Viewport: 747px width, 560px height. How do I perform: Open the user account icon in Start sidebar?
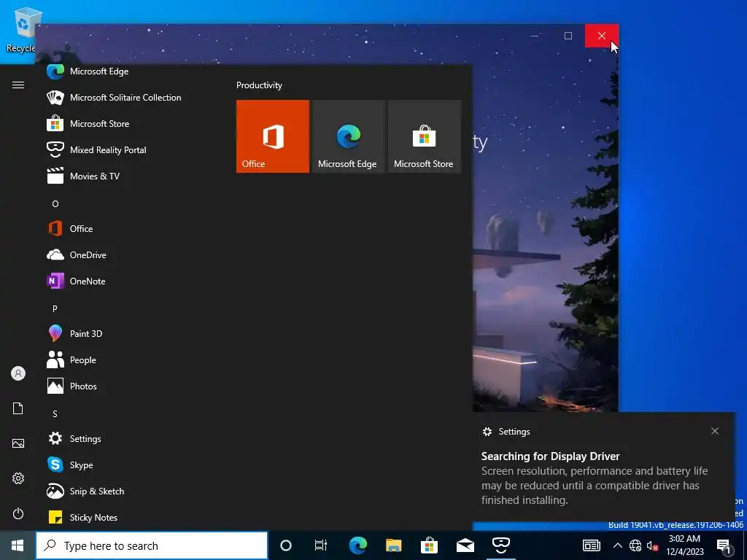point(18,373)
